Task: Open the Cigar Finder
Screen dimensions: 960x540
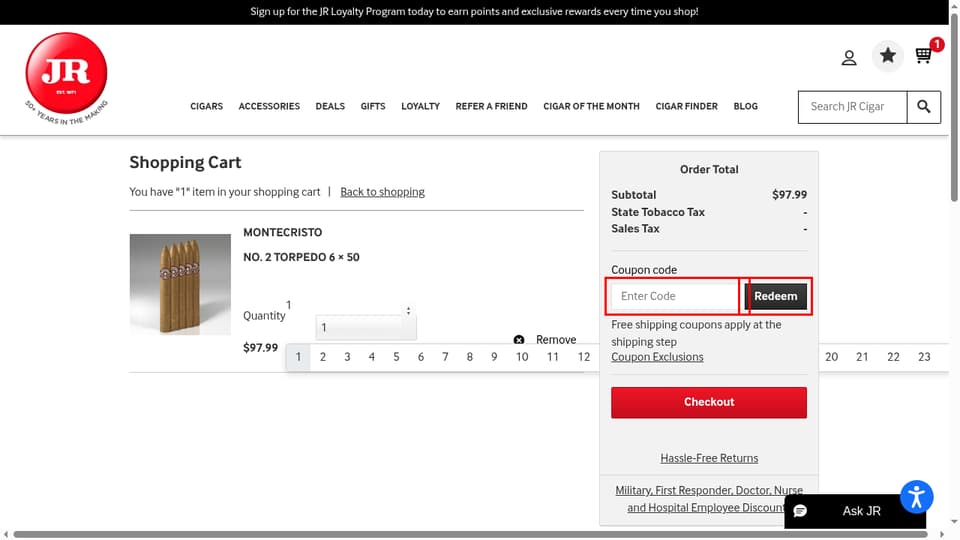Action: click(686, 106)
